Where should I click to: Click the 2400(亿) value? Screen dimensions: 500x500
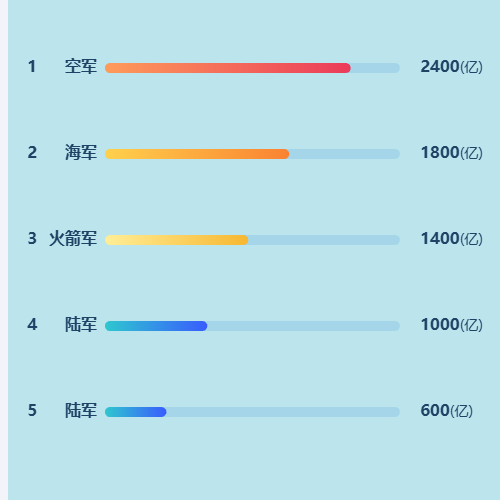coord(451,67)
